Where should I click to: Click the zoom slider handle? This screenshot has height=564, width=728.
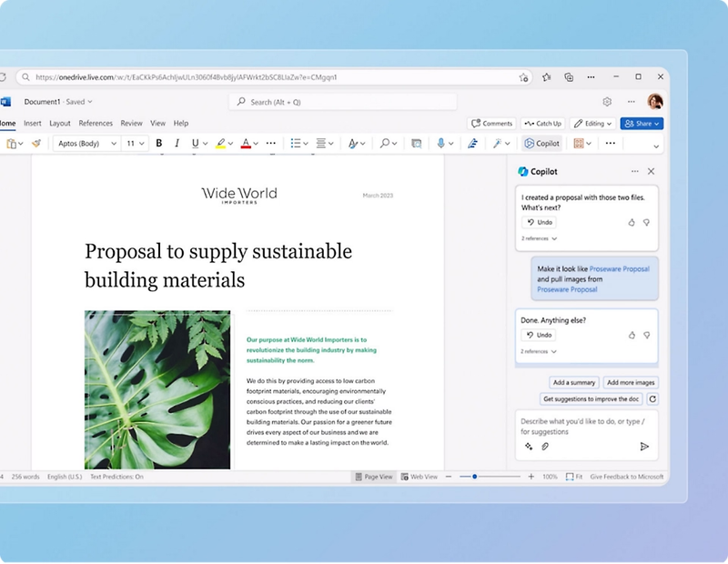(x=474, y=477)
